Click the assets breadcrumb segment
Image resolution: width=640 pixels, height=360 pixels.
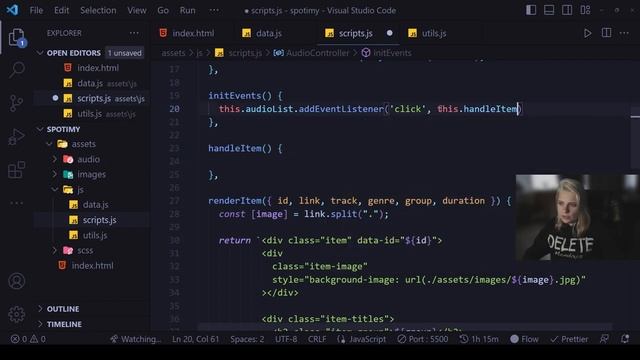coord(173,53)
